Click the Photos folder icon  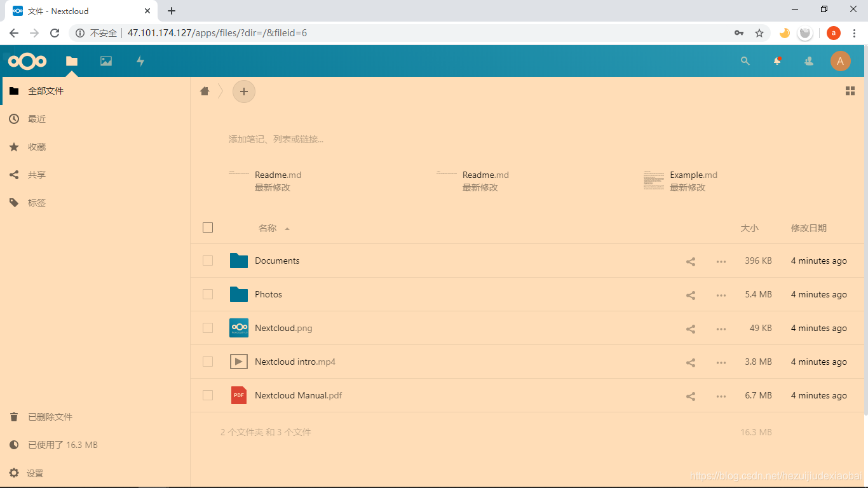click(x=239, y=294)
